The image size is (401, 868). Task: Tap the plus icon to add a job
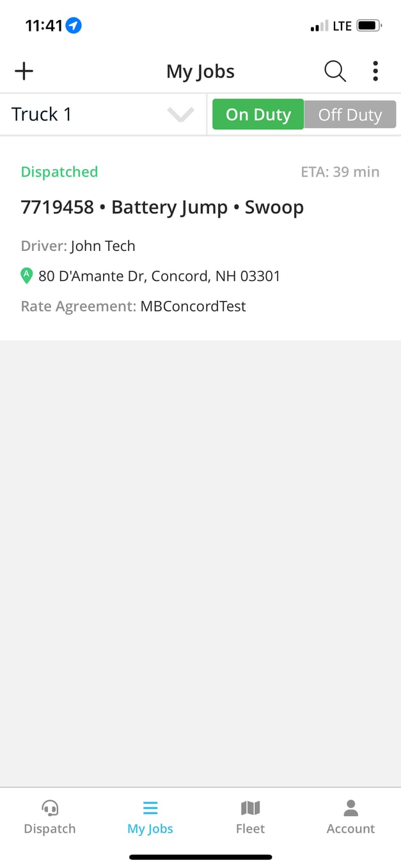pyautogui.click(x=24, y=70)
